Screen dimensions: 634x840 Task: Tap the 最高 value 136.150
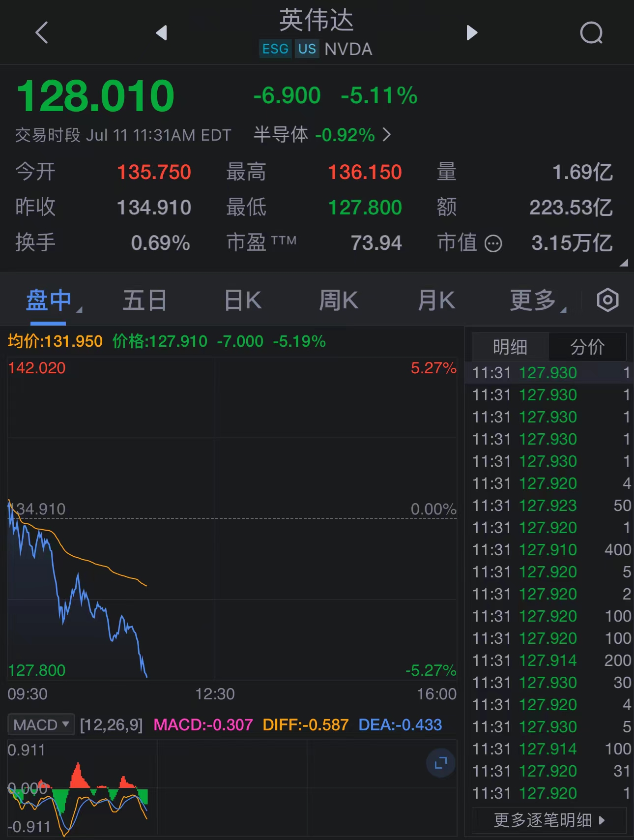point(365,172)
